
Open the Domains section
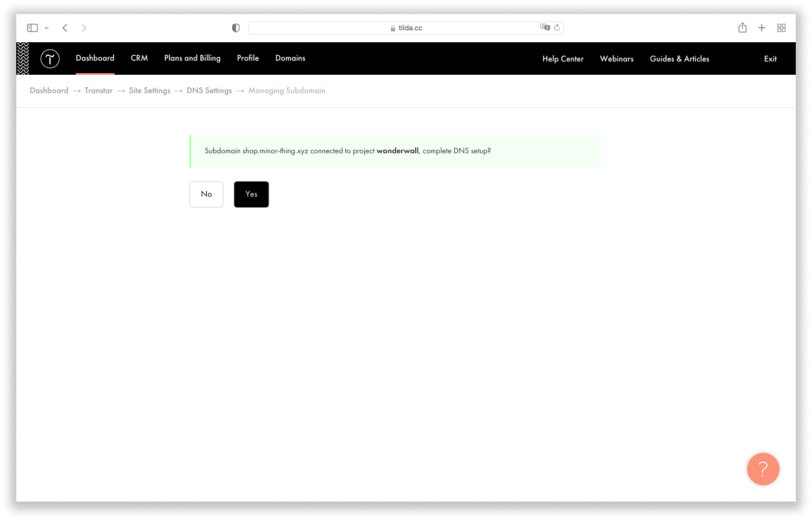tap(290, 58)
